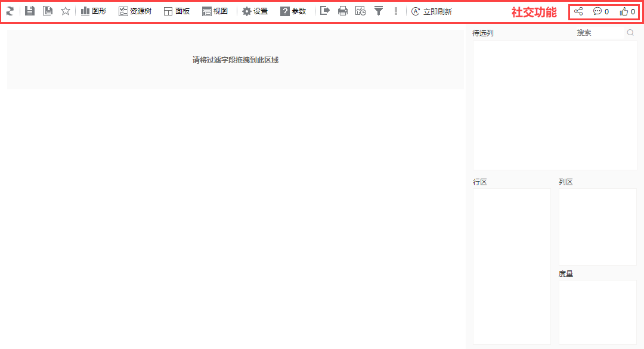
Task: Click the export icon
Action: [x=325, y=11]
